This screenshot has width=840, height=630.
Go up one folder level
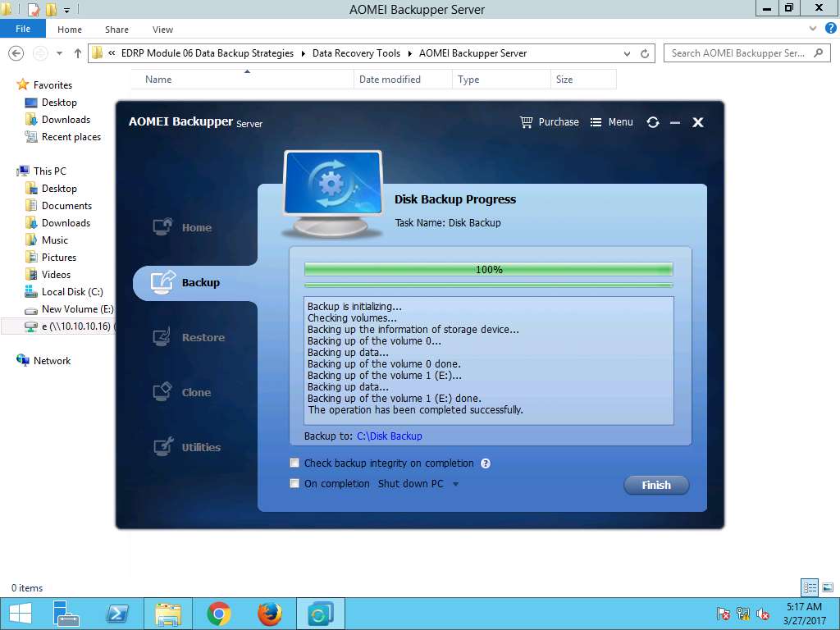(x=78, y=53)
